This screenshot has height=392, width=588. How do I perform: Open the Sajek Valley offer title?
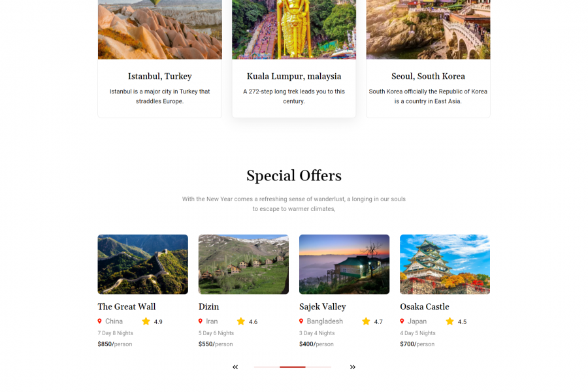323,306
